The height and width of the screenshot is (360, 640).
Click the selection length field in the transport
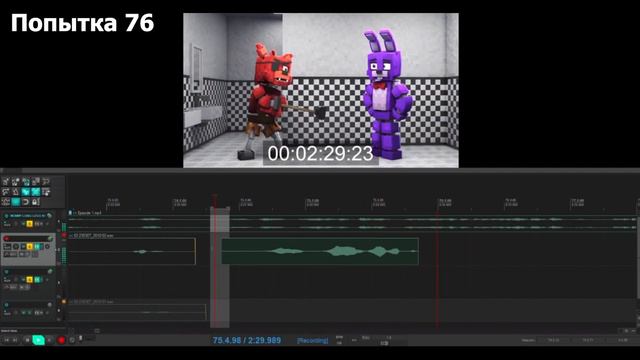coord(622,340)
